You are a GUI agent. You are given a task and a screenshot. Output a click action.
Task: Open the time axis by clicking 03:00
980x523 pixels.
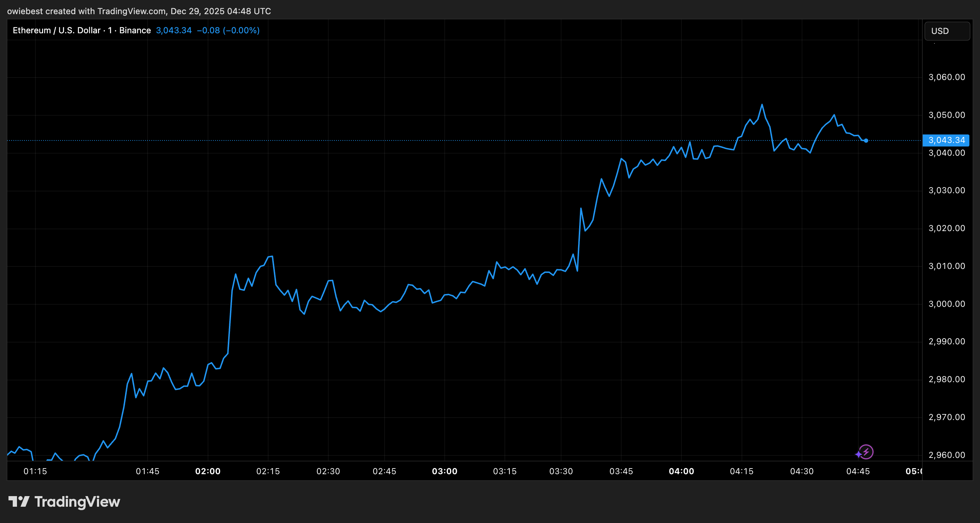point(445,471)
